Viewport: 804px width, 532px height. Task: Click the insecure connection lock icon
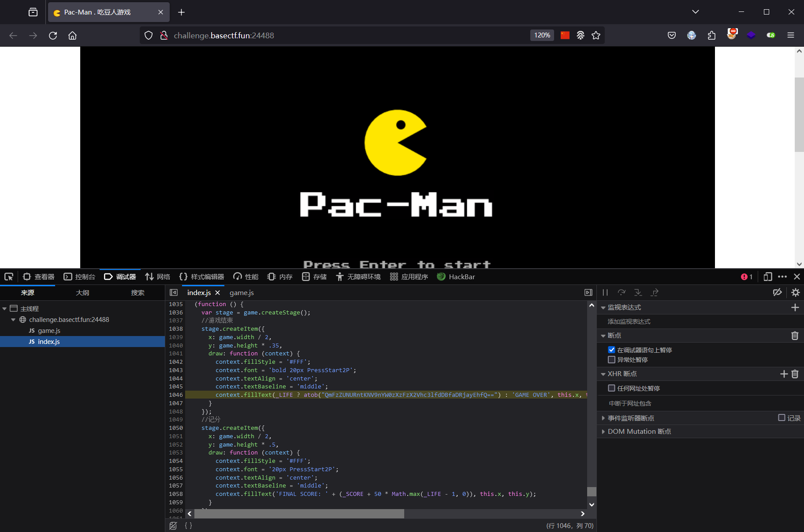pyautogui.click(x=164, y=35)
